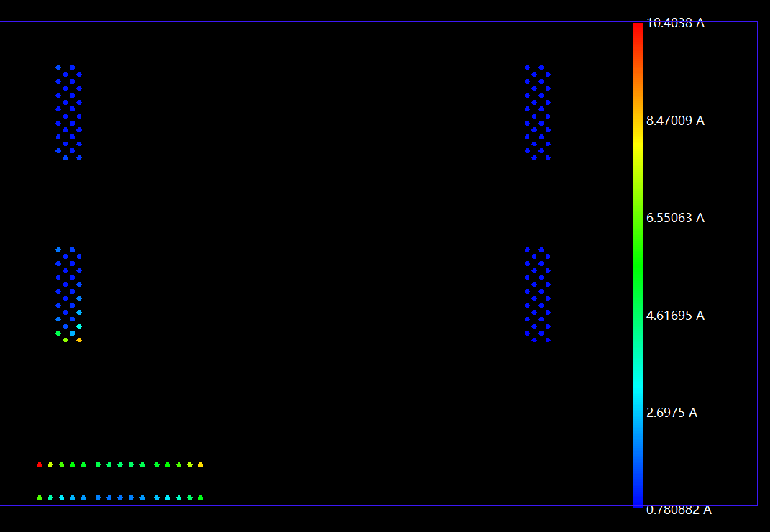Click the 4.61695 A scale label
The image size is (770, 532).
tap(674, 315)
